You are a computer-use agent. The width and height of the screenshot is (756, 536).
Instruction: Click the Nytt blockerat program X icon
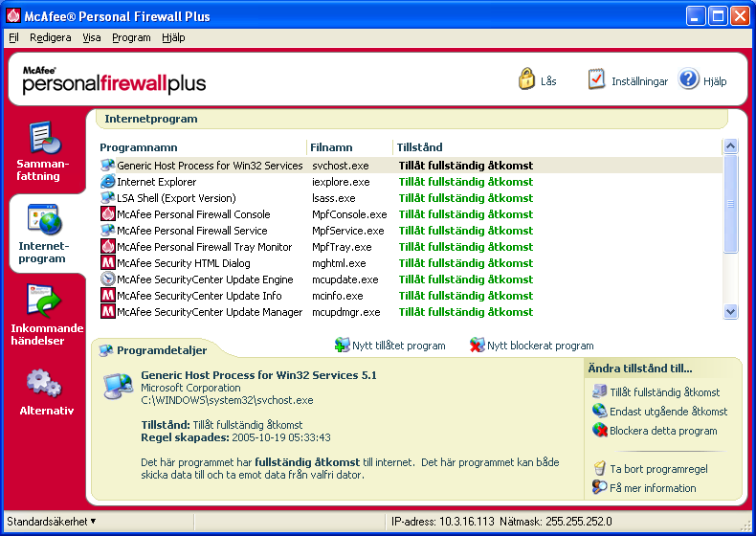point(477,345)
